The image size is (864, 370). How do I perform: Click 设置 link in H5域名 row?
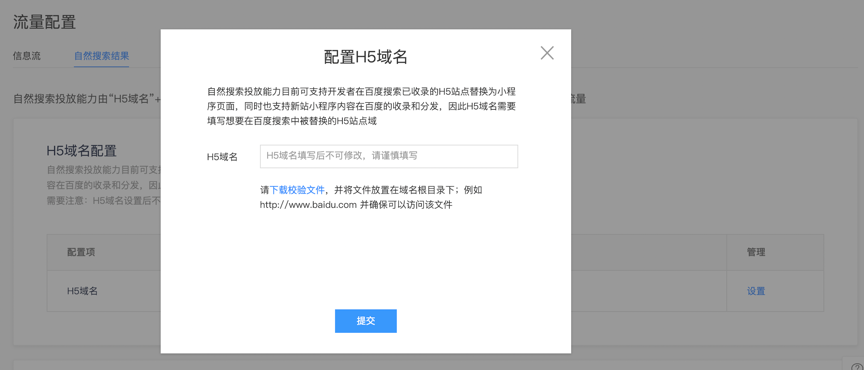(x=755, y=291)
